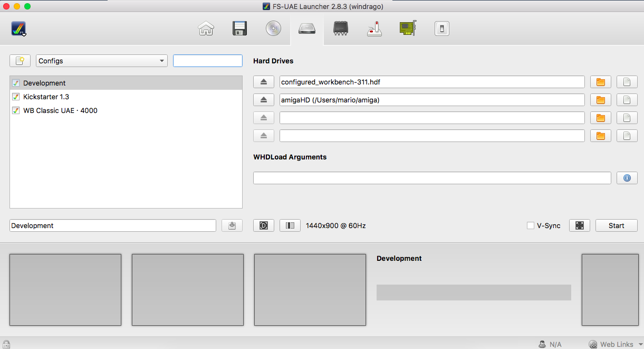Screen dimensions: 644x349
Task: Browse file for the amigaHD drive row
Action: (627, 100)
